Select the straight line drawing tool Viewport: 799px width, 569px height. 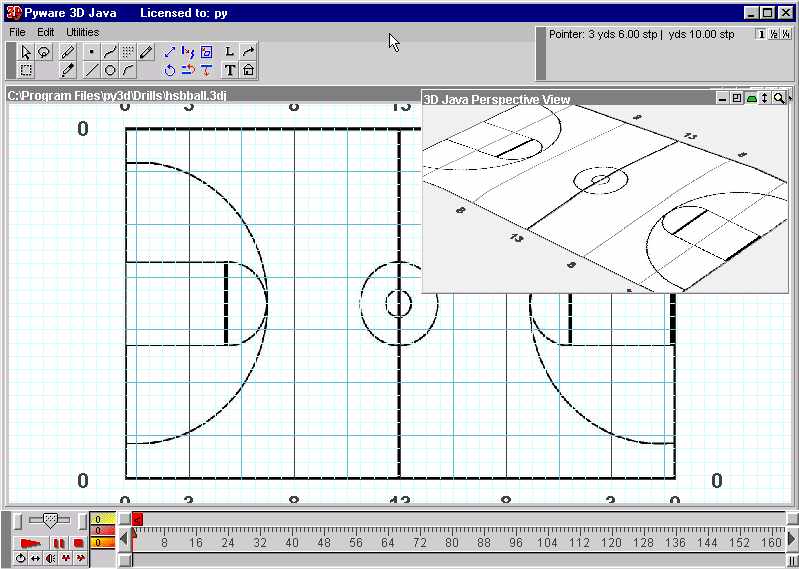(x=91, y=70)
